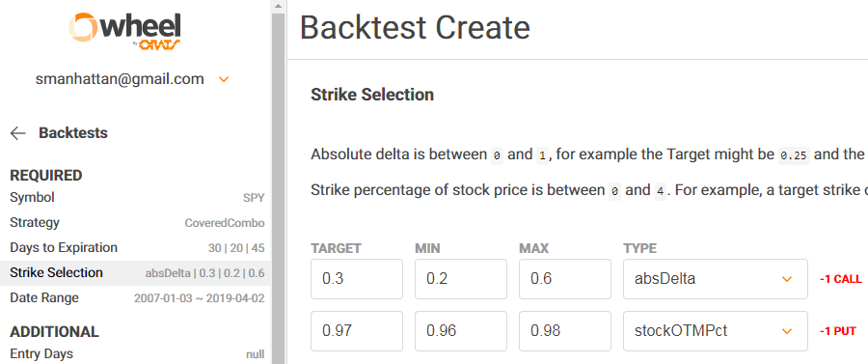Click the Target field containing 0.97
The width and height of the screenshot is (868, 364).
click(357, 331)
